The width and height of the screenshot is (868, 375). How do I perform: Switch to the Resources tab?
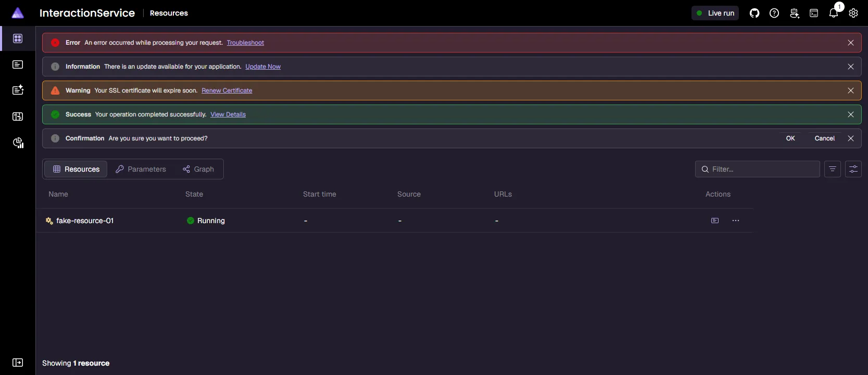pyautogui.click(x=76, y=169)
